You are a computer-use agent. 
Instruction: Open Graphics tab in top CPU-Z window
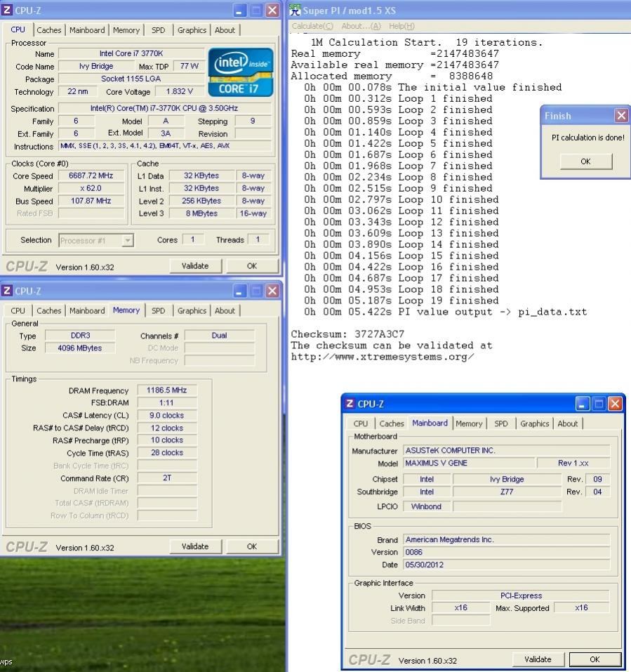[192, 30]
